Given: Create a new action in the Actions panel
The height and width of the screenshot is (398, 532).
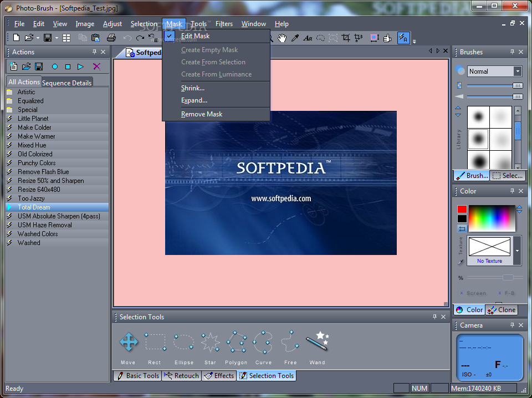Looking at the screenshot, I should pos(13,67).
